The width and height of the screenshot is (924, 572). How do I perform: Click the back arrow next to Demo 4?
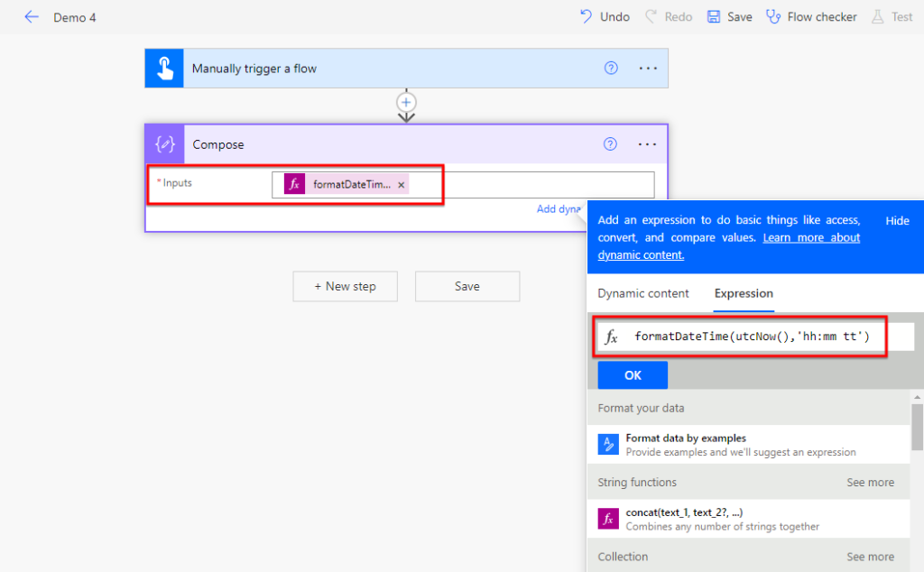point(32,17)
